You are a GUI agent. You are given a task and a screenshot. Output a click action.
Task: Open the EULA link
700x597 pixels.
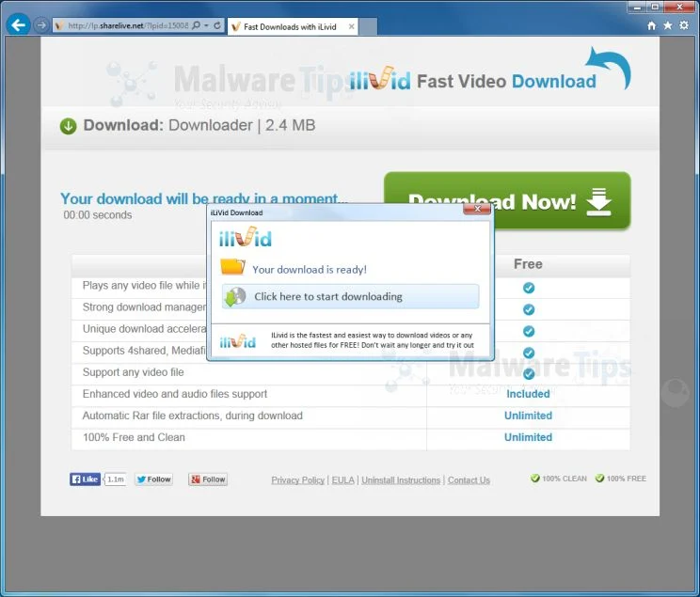pos(342,480)
